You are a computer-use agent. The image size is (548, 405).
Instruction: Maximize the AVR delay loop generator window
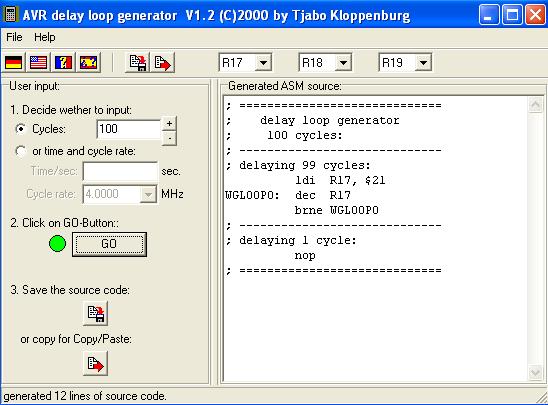point(512,15)
